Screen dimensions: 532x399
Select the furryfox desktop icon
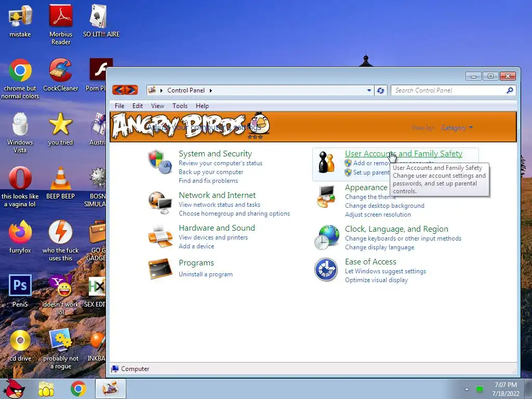coord(20,237)
